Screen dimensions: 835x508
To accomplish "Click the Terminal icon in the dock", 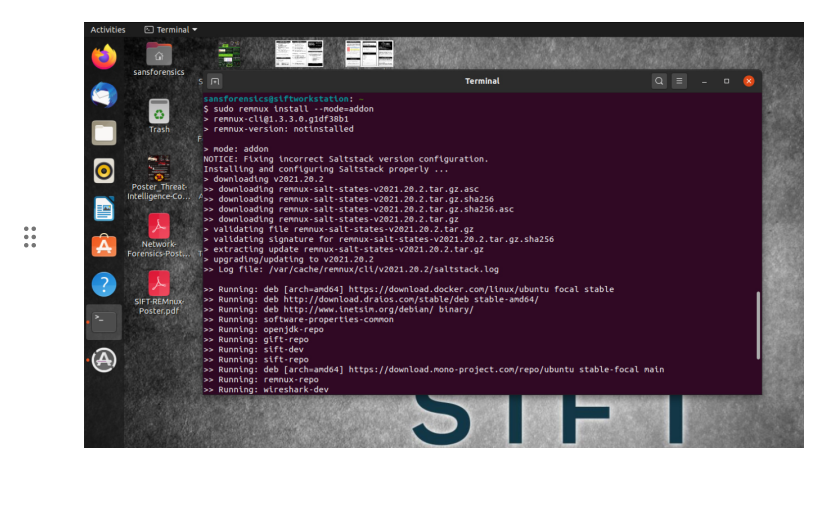I will tap(104, 322).
